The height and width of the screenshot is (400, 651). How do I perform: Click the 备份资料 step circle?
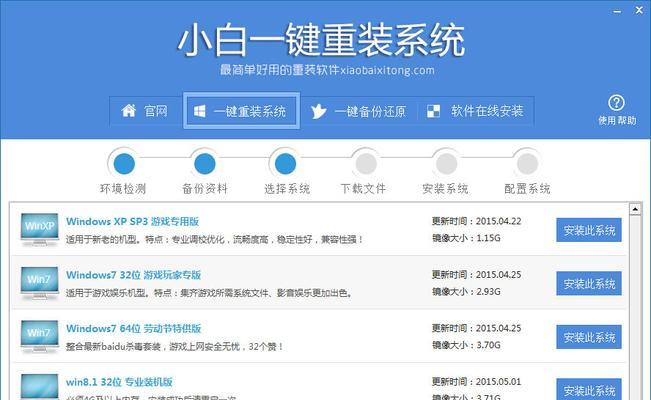tap(205, 164)
